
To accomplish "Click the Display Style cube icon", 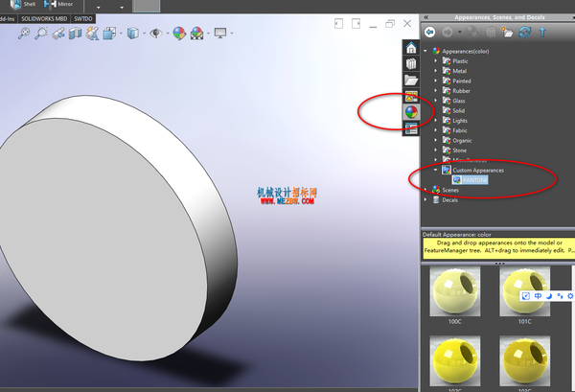I will pyautogui.click(x=133, y=34).
